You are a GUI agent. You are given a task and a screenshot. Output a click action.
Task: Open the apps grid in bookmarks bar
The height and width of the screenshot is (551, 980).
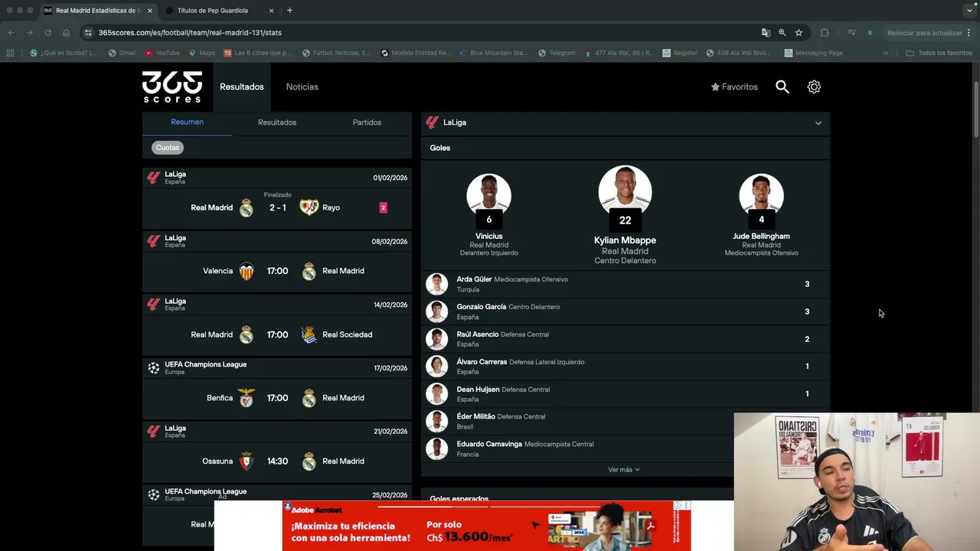coord(10,53)
